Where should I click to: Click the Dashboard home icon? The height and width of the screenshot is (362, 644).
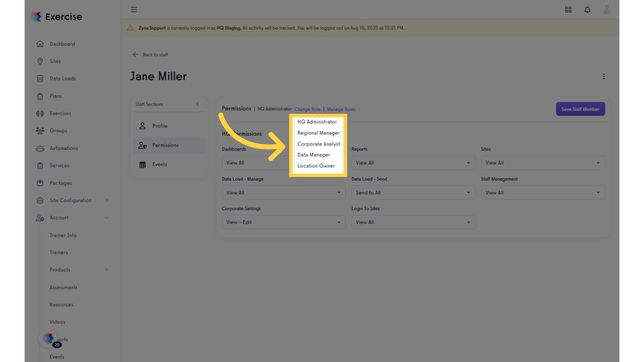coord(40,44)
